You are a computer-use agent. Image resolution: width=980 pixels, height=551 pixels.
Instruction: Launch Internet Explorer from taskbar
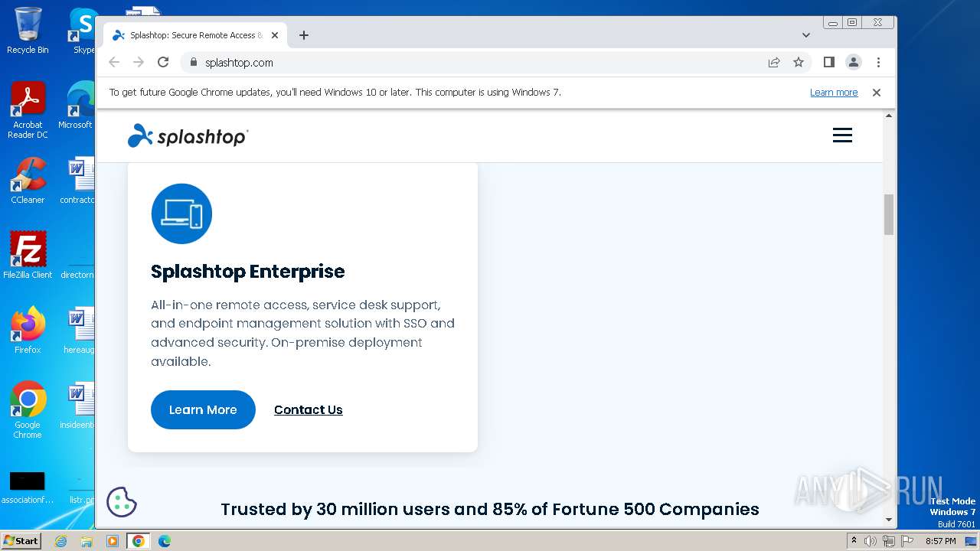click(x=61, y=541)
